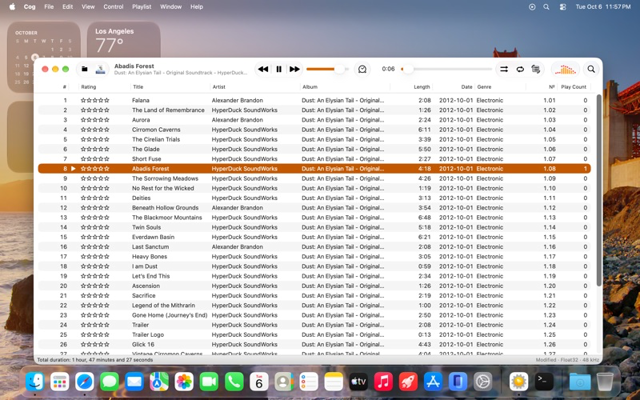Screen dimensions: 640x400
Task: Open the Cog application menu
Action: [x=29, y=7]
